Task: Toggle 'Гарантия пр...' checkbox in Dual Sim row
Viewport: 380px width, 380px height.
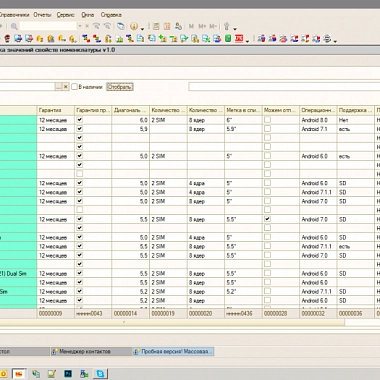Action: tap(80, 273)
